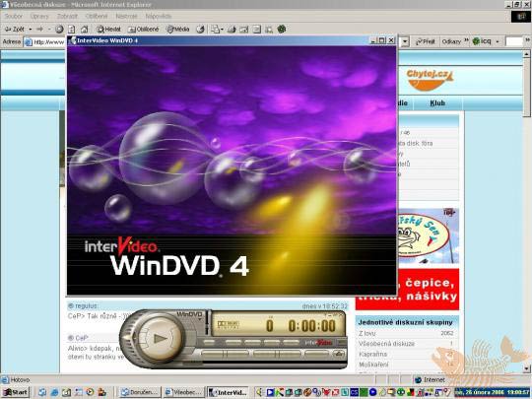Screen dimensions: 532x399
Task: Switch to the InterVid... taskbar button
Action: (x=228, y=392)
